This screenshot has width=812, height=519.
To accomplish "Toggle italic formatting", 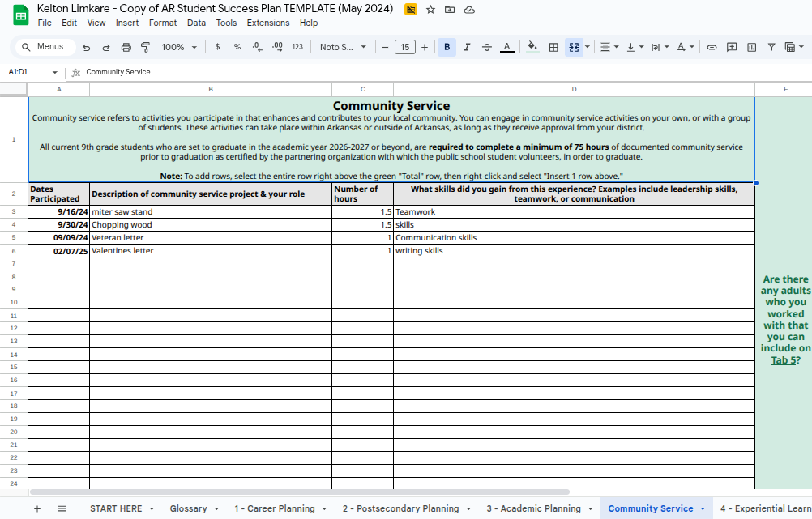I will click(467, 47).
